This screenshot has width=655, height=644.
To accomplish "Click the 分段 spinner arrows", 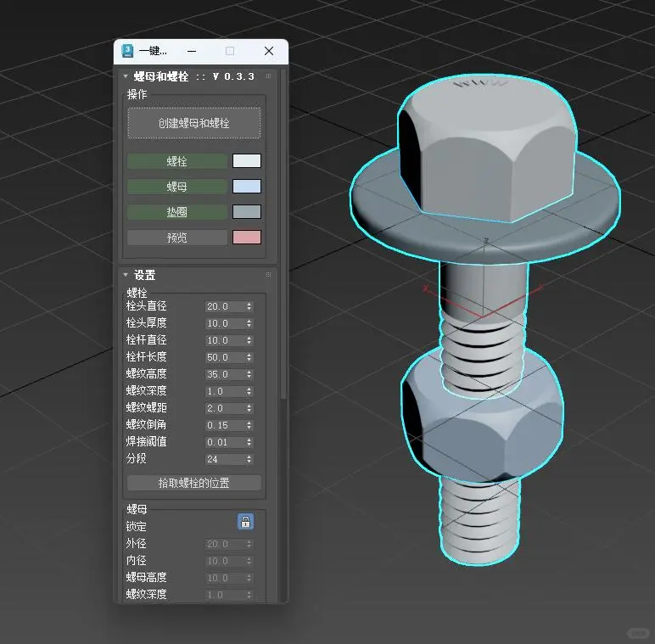I will coord(249,459).
